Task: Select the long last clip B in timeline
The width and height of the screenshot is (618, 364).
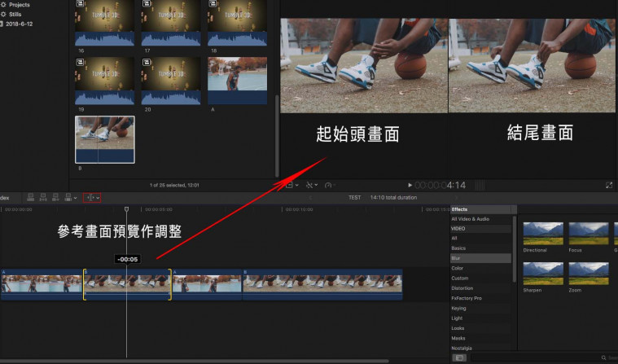Action: pyautogui.click(x=322, y=285)
